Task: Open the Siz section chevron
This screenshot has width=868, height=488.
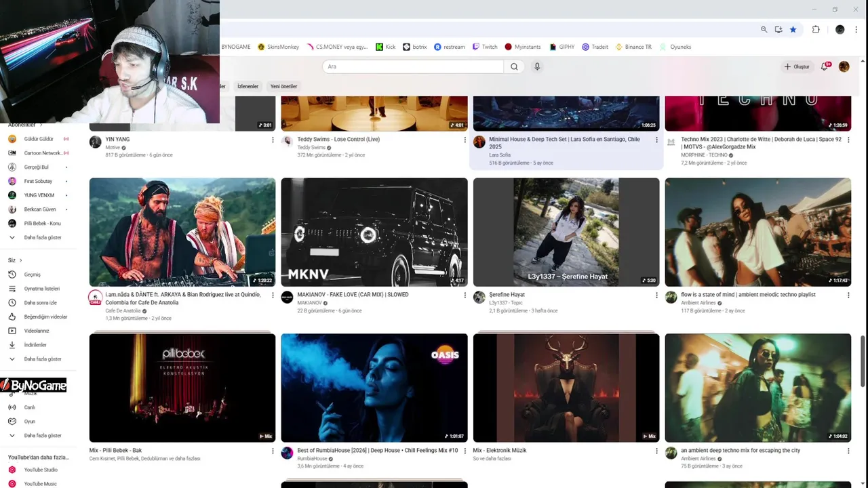Action: click(20, 260)
